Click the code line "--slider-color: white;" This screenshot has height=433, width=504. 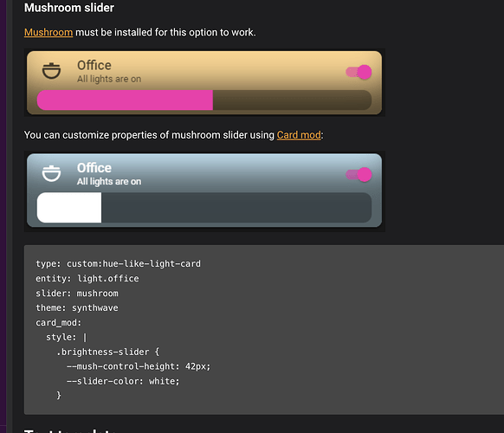point(123,381)
